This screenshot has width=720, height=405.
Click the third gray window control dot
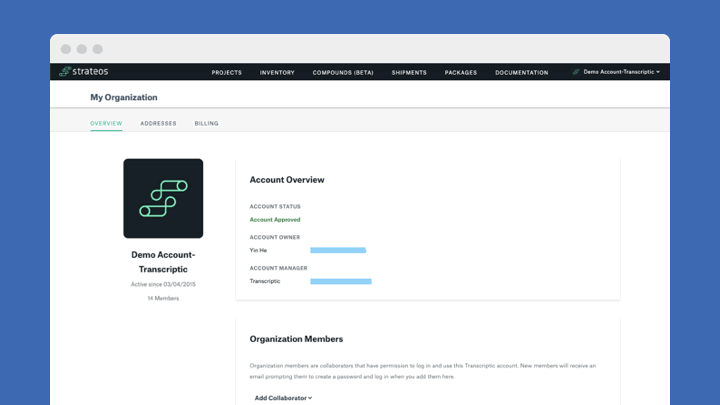pyautogui.click(x=97, y=49)
